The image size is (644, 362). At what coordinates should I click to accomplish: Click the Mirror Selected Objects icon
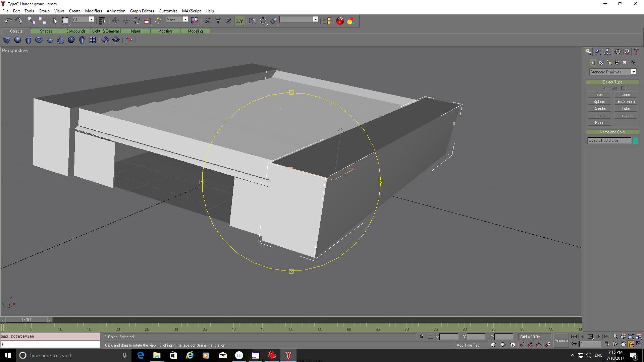click(x=252, y=21)
